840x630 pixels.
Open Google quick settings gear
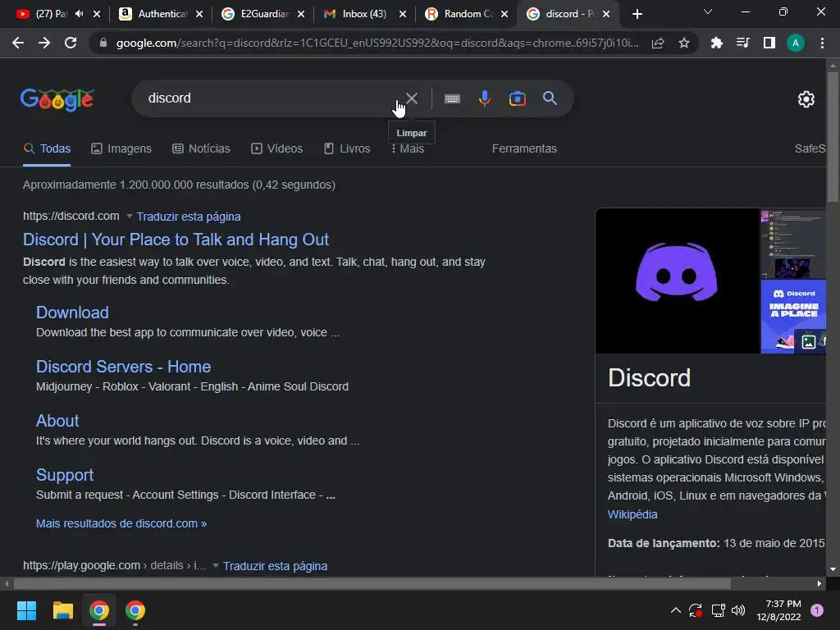coord(806,99)
